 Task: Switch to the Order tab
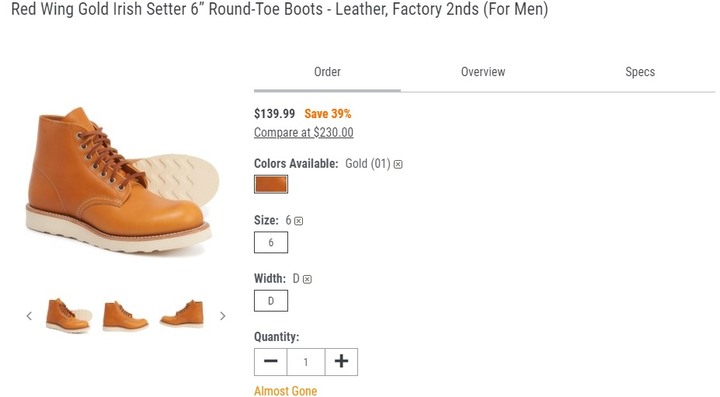click(x=327, y=72)
